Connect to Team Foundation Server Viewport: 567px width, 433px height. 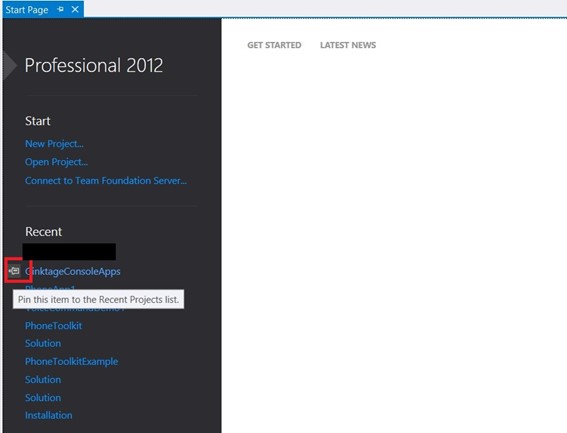[x=106, y=181]
